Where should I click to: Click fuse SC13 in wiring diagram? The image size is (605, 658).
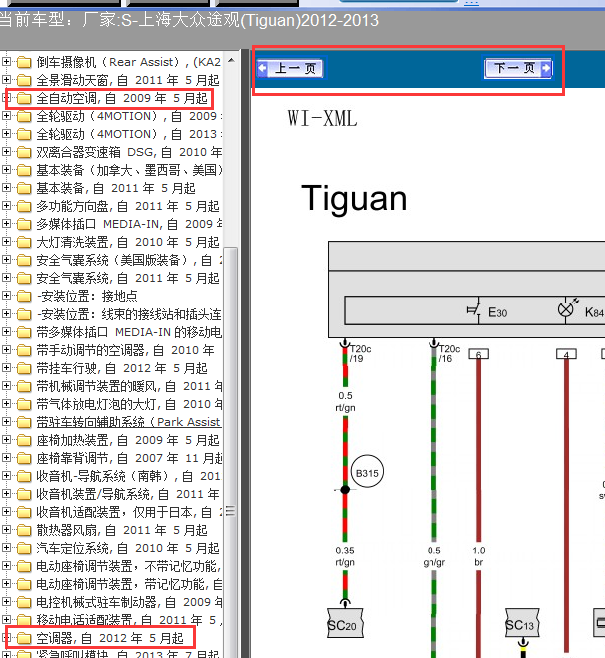[x=522, y=623]
